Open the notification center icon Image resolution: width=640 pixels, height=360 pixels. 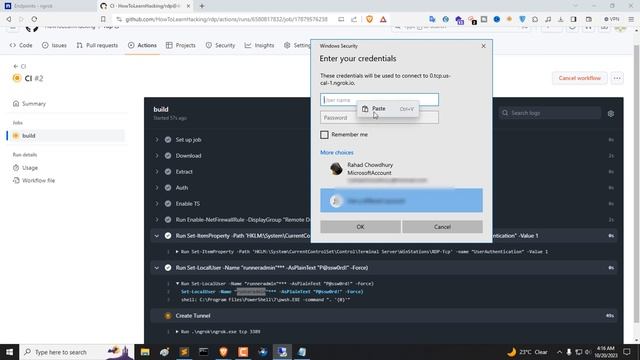(x=627, y=352)
